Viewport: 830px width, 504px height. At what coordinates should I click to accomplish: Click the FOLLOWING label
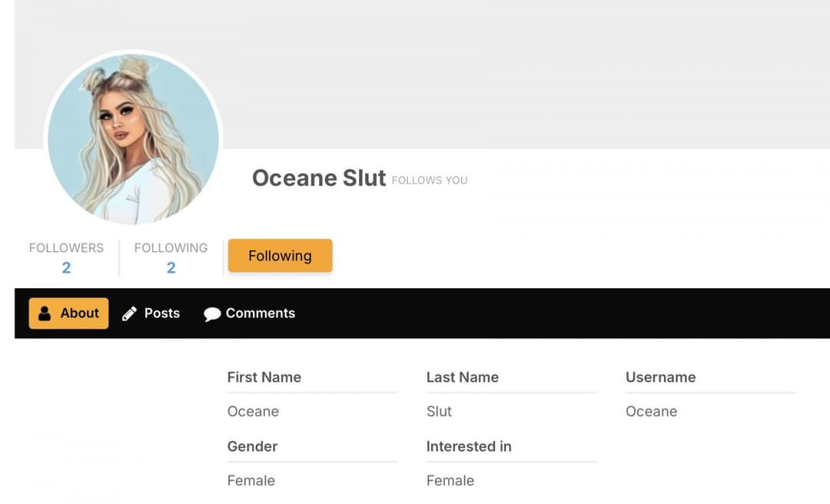[171, 247]
